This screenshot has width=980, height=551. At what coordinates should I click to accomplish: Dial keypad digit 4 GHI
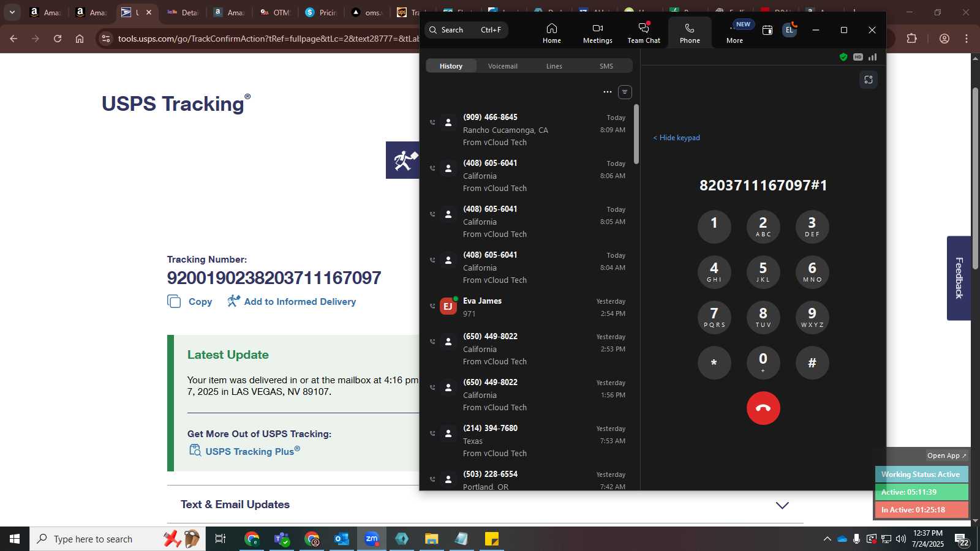(x=714, y=272)
